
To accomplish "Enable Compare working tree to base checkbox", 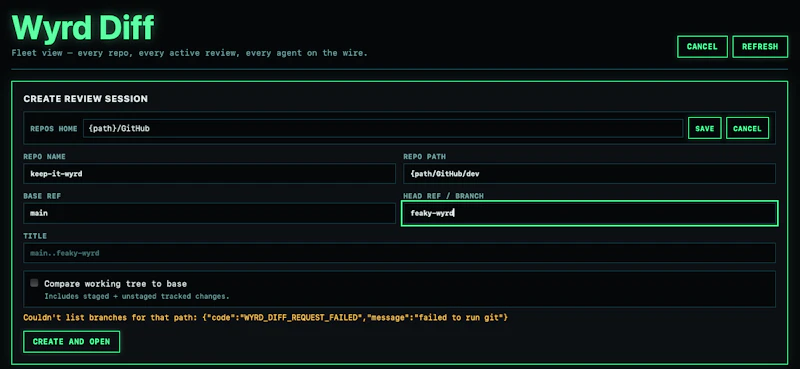I will pyautogui.click(x=34, y=283).
